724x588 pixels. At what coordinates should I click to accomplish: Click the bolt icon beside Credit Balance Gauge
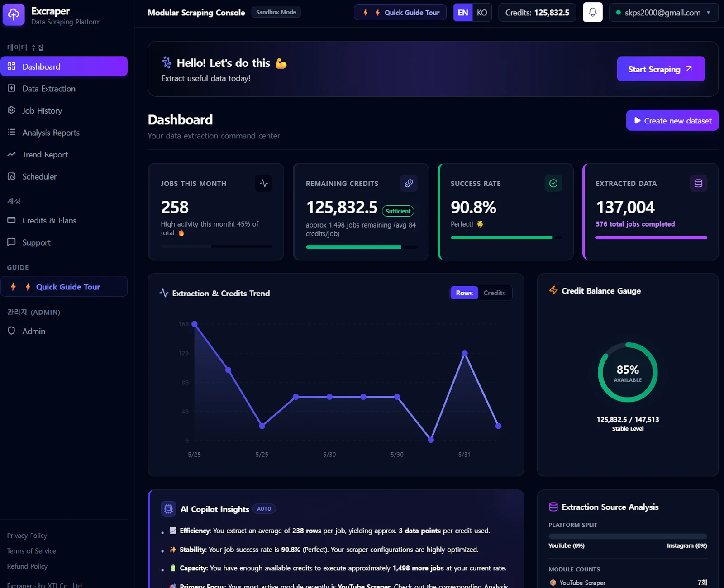[553, 290]
